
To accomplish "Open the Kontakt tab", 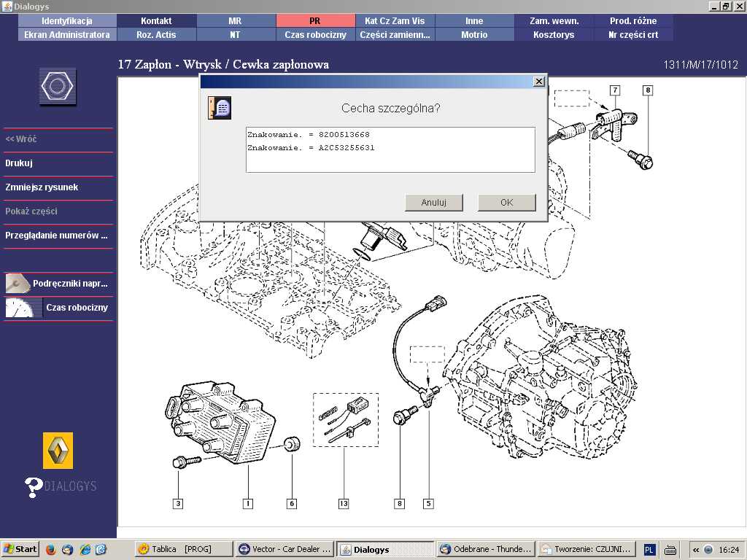I will click(x=156, y=20).
